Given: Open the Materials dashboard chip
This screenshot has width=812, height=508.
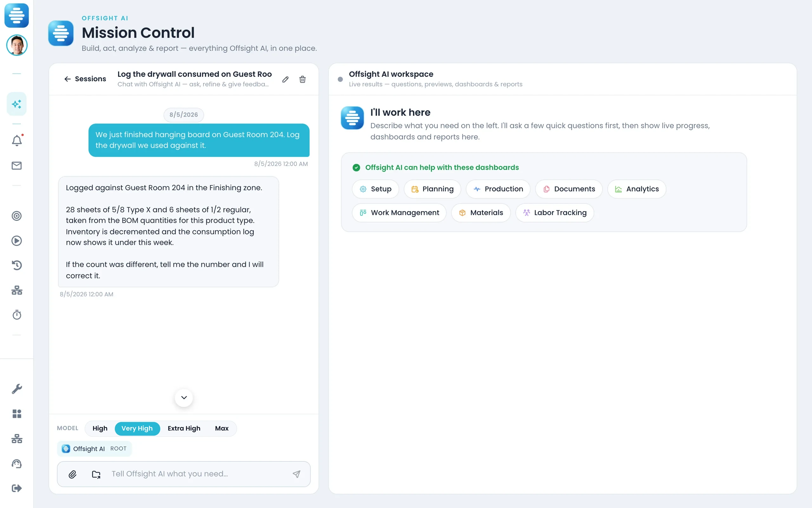Looking at the screenshot, I should point(481,213).
